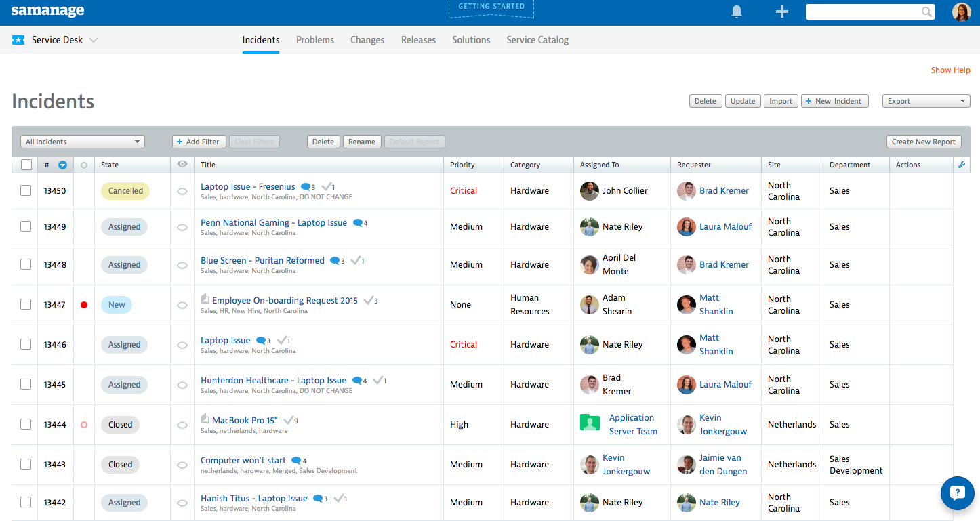980x521 pixels.
Task: Open the Export dropdown
Action: 926,100
